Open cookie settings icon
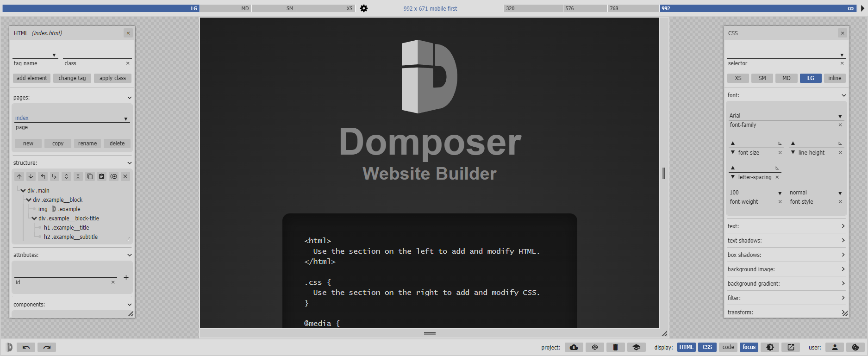The width and height of the screenshot is (868, 356). click(856, 347)
